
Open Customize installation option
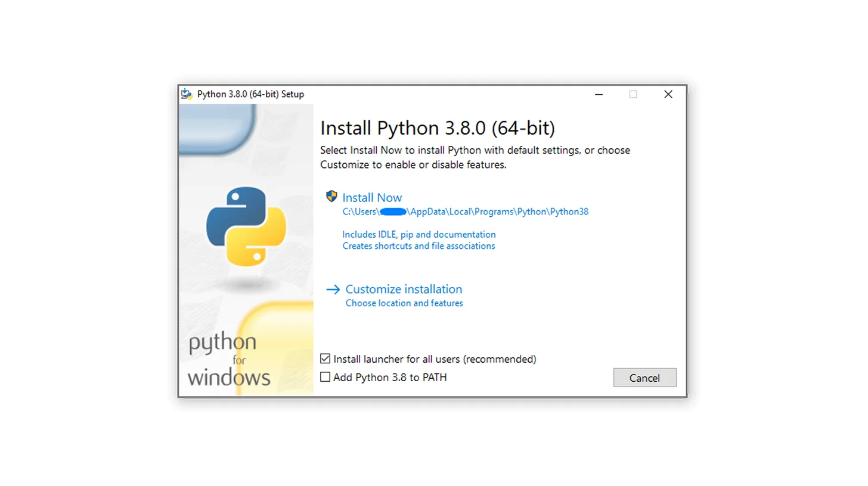pos(404,289)
